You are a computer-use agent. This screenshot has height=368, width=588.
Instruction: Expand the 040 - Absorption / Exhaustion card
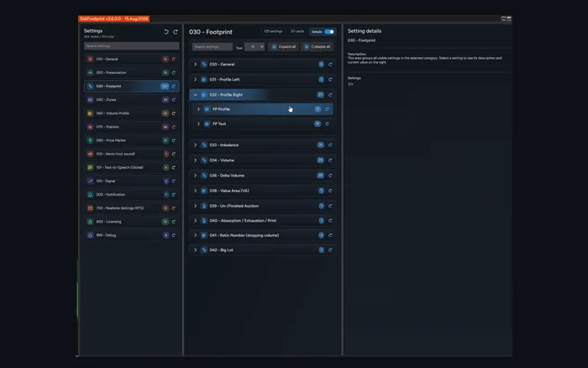196,221
